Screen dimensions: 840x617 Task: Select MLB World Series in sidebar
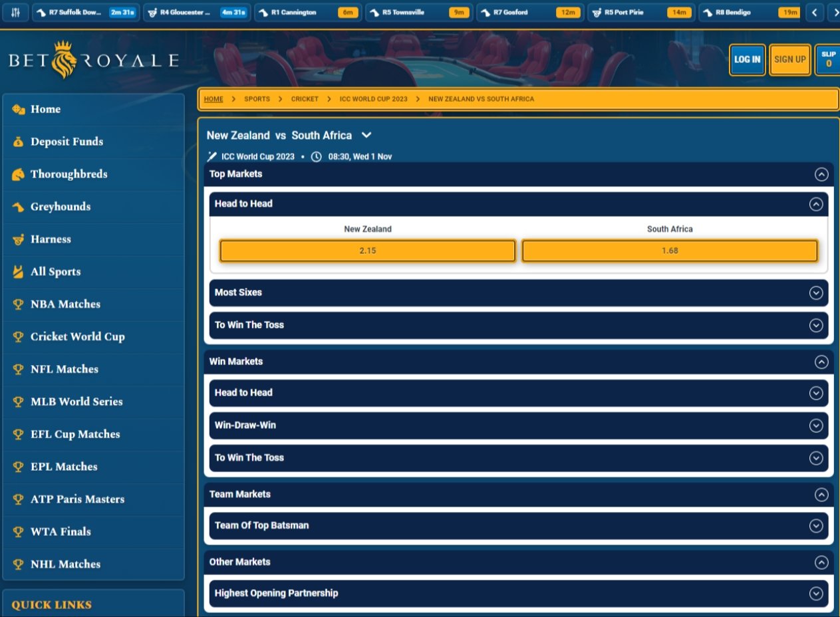[93, 402]
